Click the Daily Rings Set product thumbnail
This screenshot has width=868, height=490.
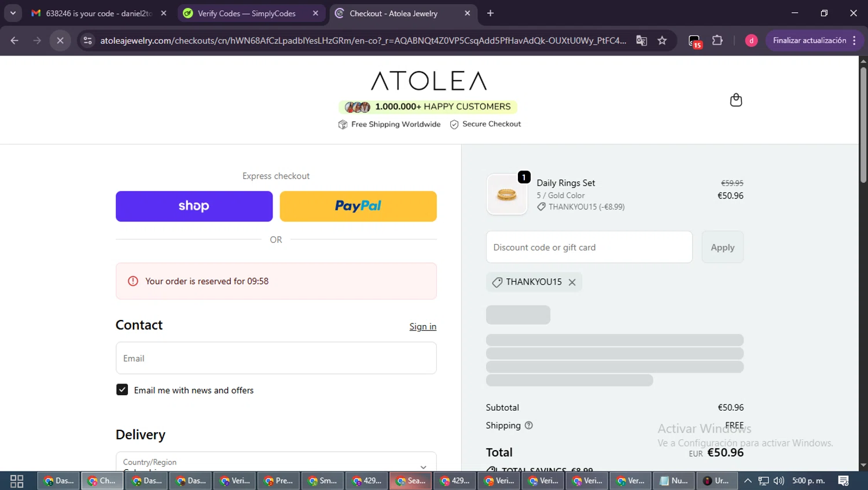(507, 195)
